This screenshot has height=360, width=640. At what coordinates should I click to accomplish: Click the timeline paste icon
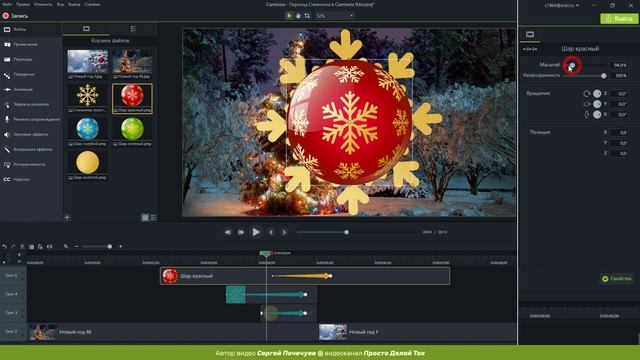point(40,247)
